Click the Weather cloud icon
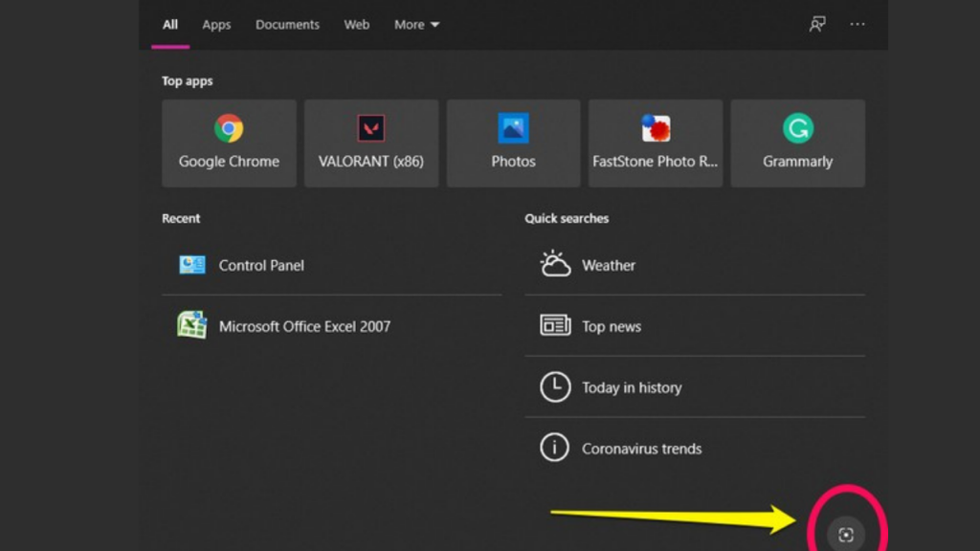Image resolution: width=980 pixels, height=551 pixels. [x=555, y=264]
